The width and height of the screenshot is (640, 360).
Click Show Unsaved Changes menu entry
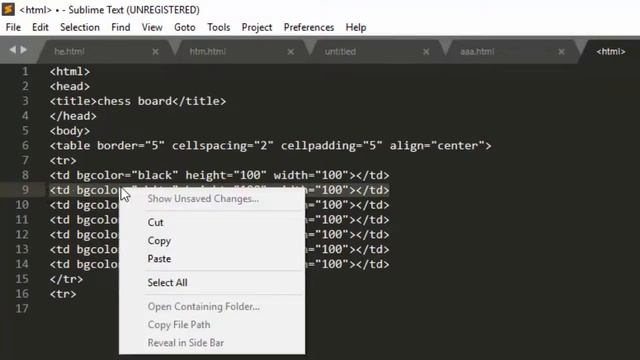pos(203,199)
